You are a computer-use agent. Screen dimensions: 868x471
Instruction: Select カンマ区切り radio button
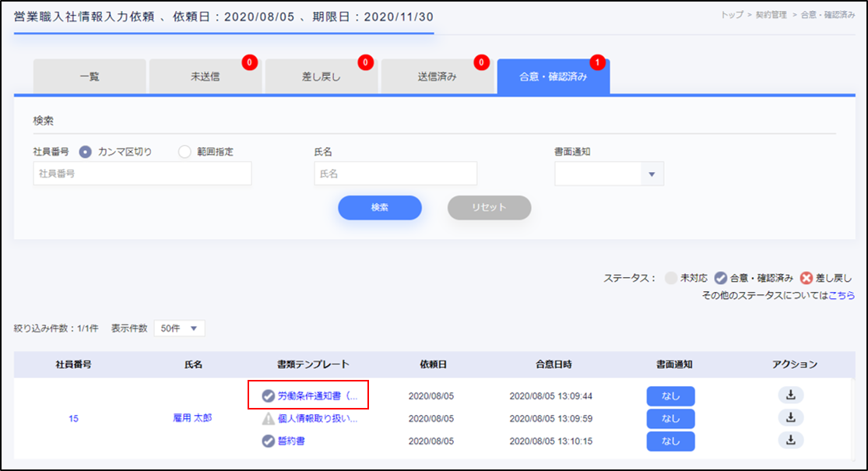(85, 152)
